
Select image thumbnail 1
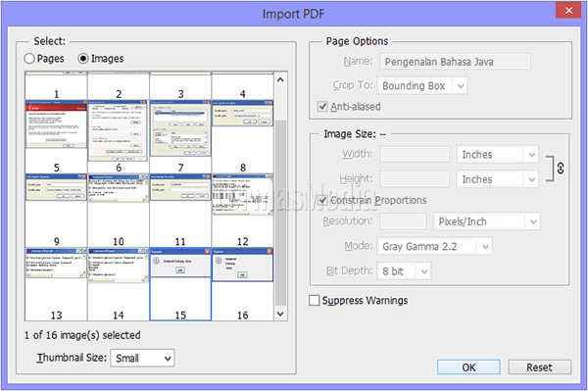(x=56, y=85)
